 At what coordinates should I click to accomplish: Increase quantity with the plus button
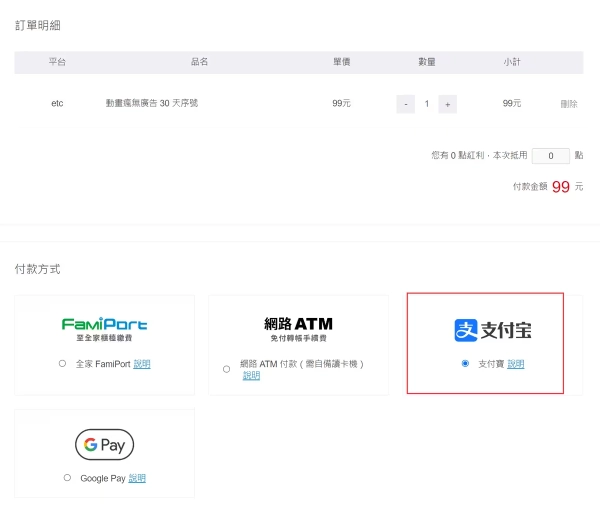[447, 103]
